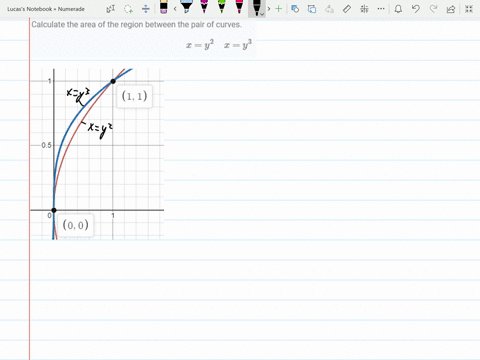
Task: Show more pens with right chevron
Action: (269, 9)
